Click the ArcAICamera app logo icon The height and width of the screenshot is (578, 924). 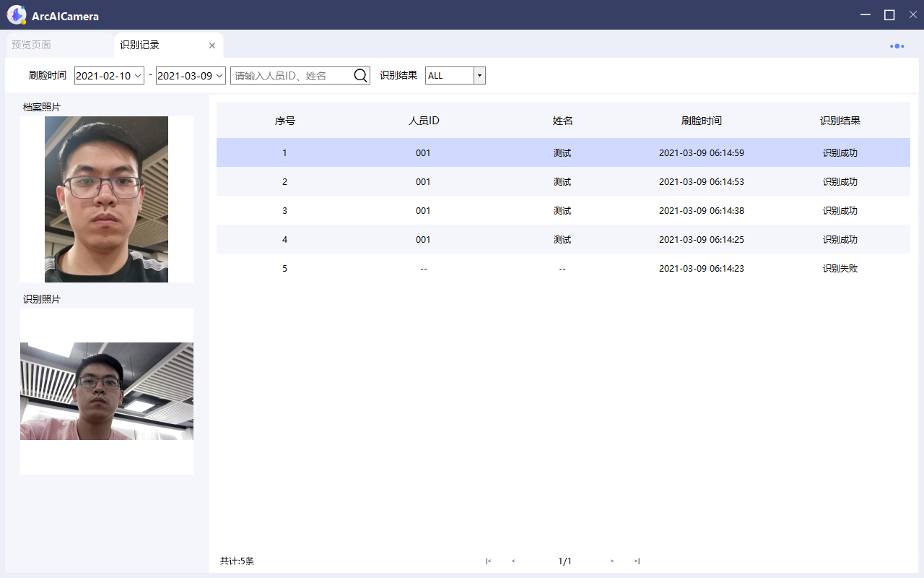17,14
